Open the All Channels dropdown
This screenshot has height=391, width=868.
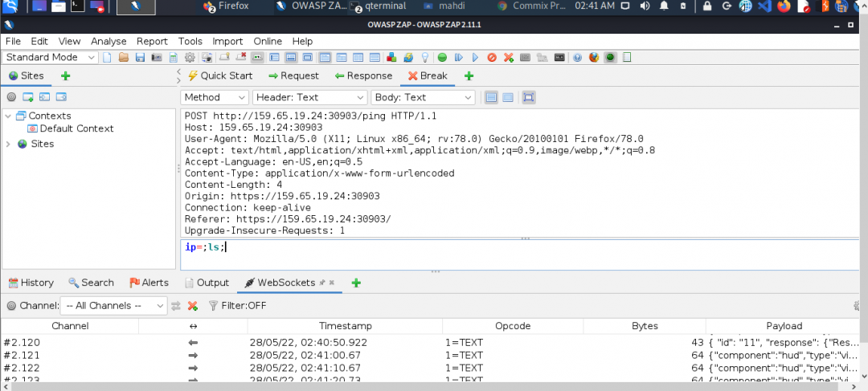click(x=113, y=306)
